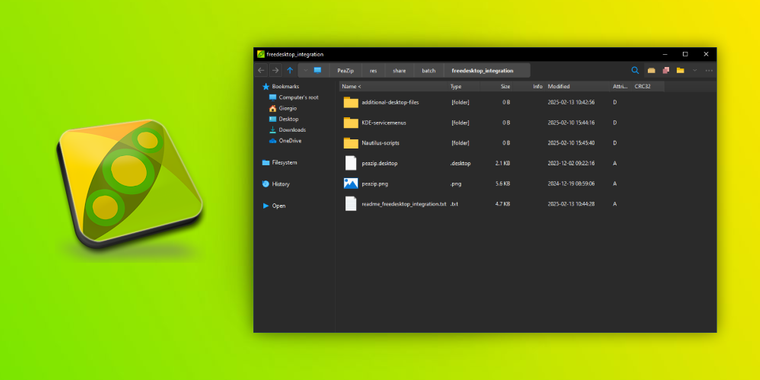Select the KDE-servicemenus folder name
The image size is (760, 380).
pyautogui.click(x=384, y=123)
